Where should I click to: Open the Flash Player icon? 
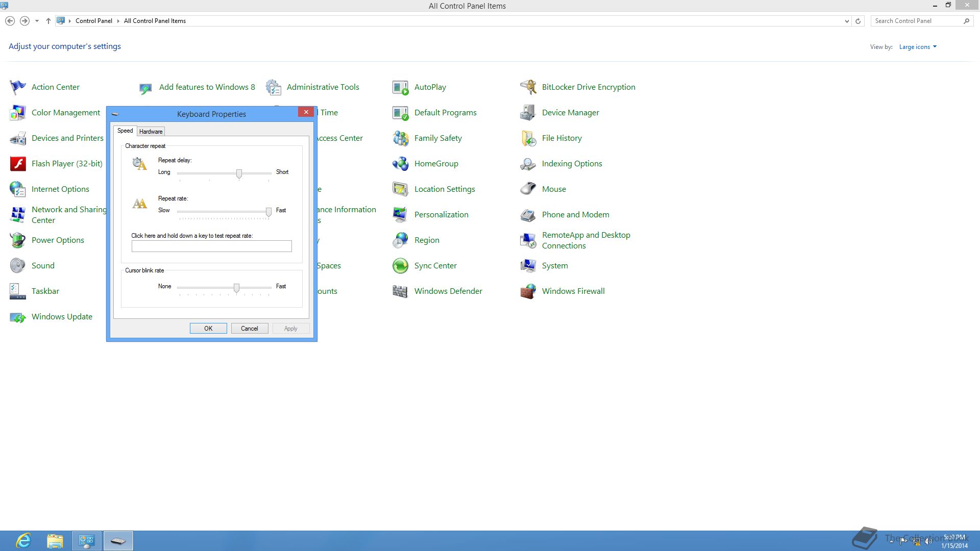click(18, 164)
